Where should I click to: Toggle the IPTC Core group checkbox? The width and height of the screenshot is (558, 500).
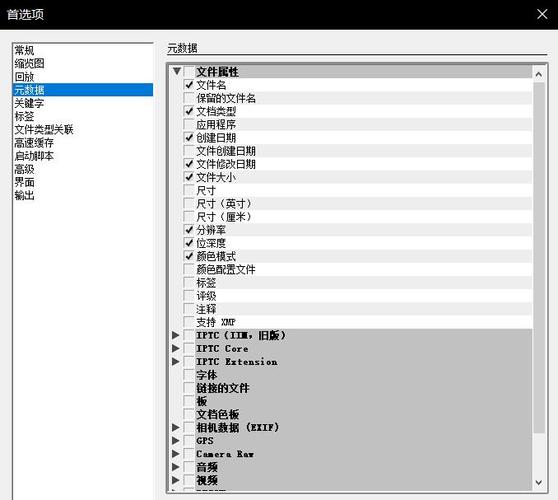(189, 348)
